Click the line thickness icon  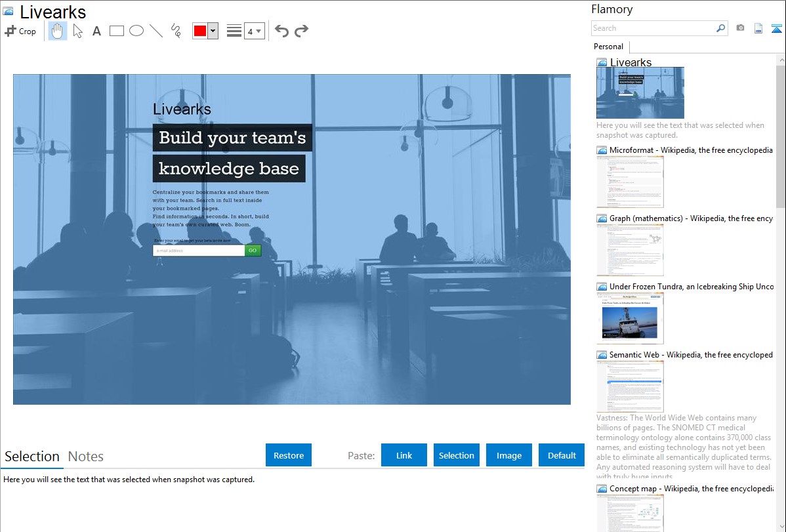pyautogui.click(x=234, y=31)
